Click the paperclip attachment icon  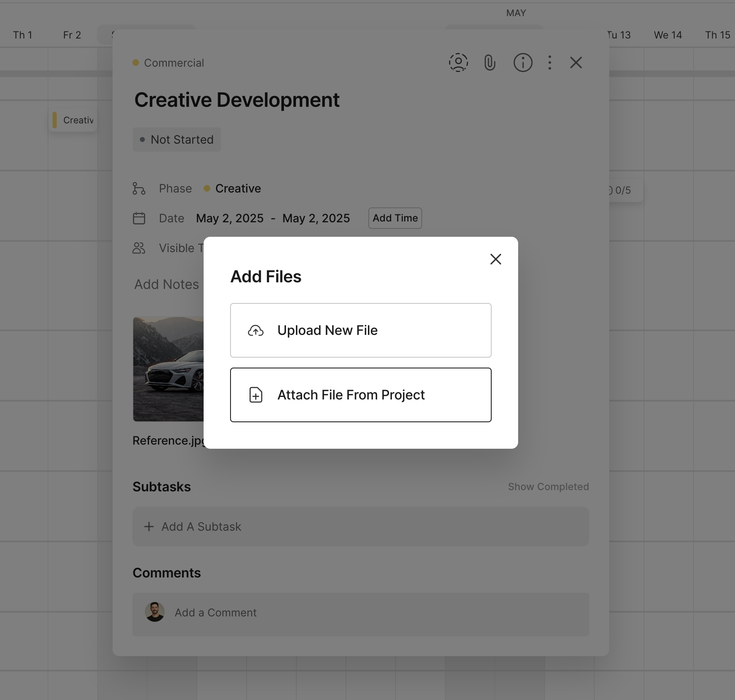(490, 63)
